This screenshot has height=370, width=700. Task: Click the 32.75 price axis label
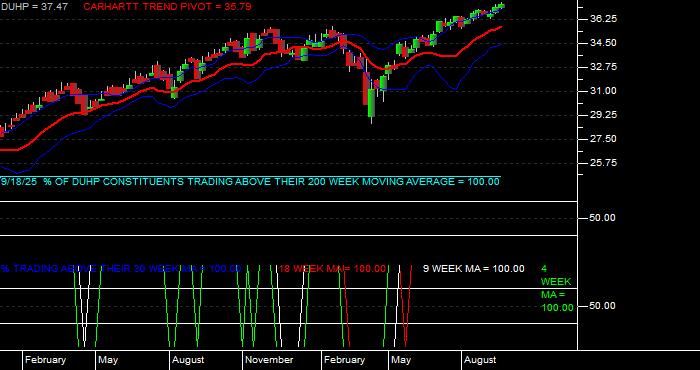tap(603, 67)
